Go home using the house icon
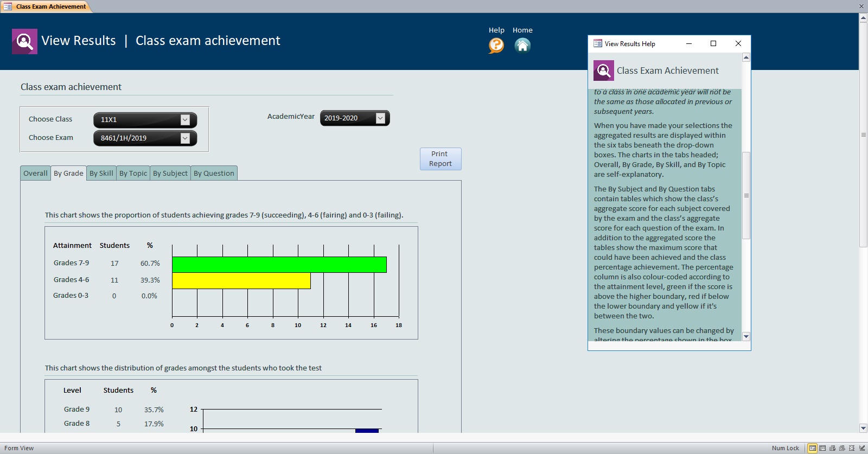The image size is (868, 454). (x=522, y=46)
